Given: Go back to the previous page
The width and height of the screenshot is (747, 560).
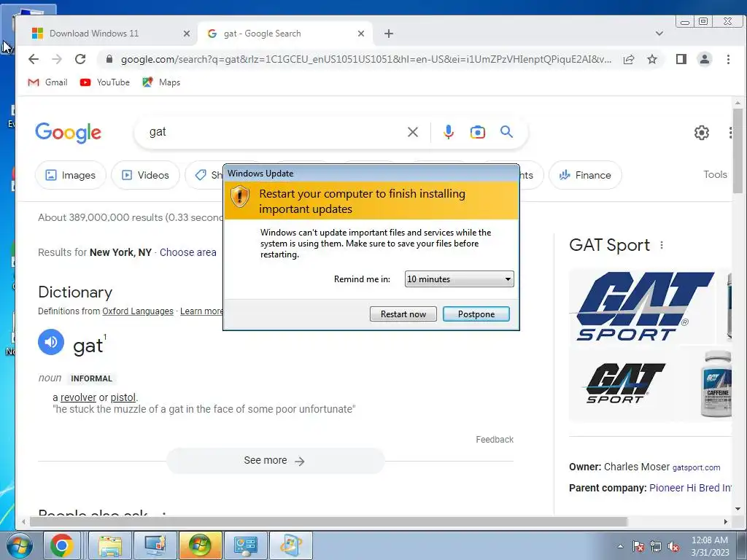Looking at the screenshot, I should coord(34,59).
